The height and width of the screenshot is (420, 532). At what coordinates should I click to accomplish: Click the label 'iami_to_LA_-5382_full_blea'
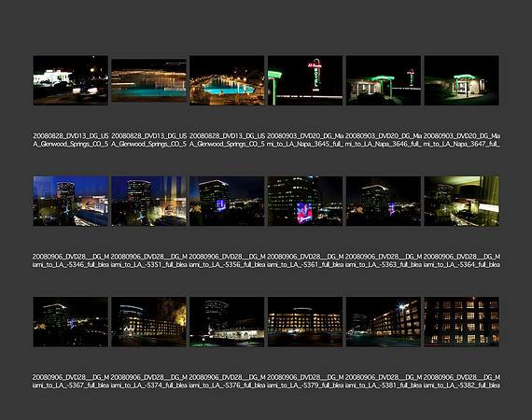click(461, 385)
